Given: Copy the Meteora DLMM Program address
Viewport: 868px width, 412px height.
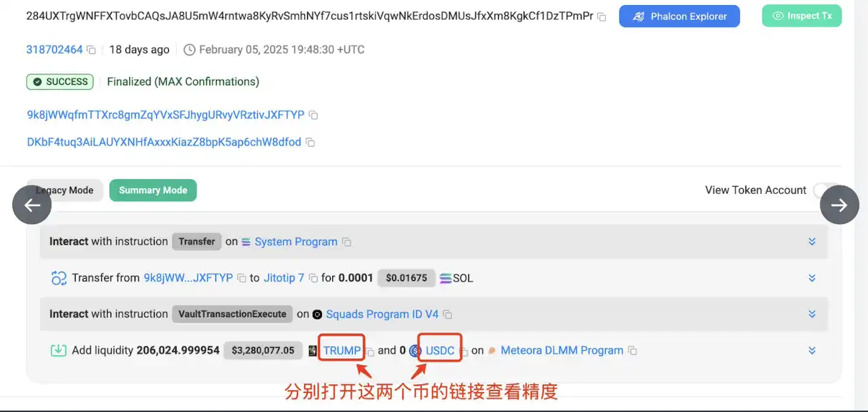Looking at the screenshot, I should (632, 351).
